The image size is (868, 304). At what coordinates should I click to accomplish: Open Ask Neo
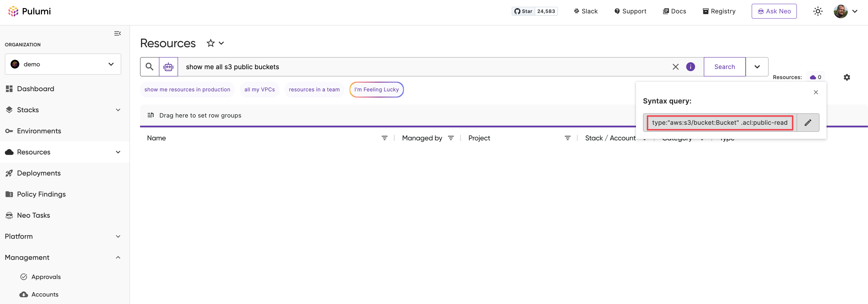tap(774, 11)
